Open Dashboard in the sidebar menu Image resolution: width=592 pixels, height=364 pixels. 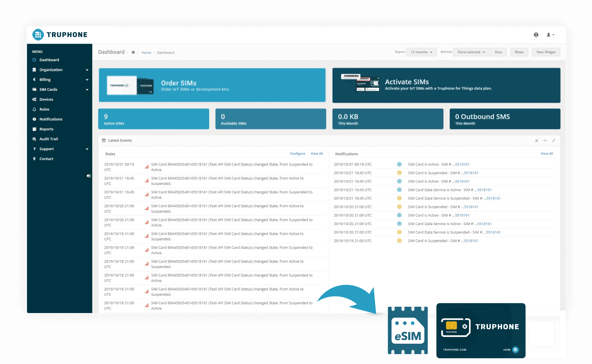(49, 60)
